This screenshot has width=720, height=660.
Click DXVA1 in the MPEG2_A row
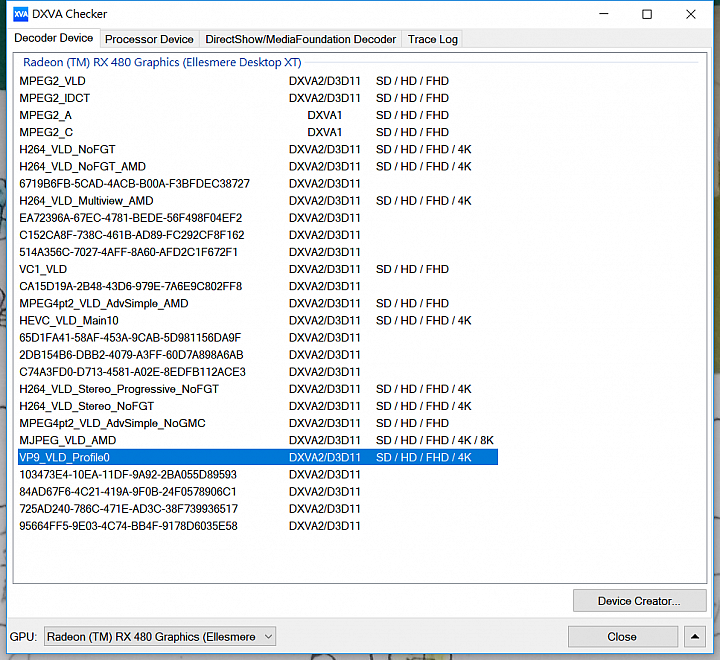tap(325, 115)
